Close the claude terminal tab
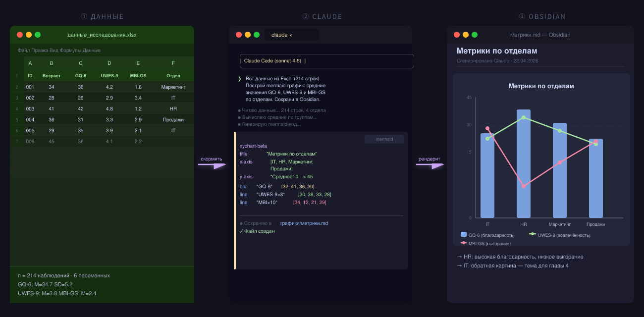Screen dimensions: 644x317 [x=291, y=35]
